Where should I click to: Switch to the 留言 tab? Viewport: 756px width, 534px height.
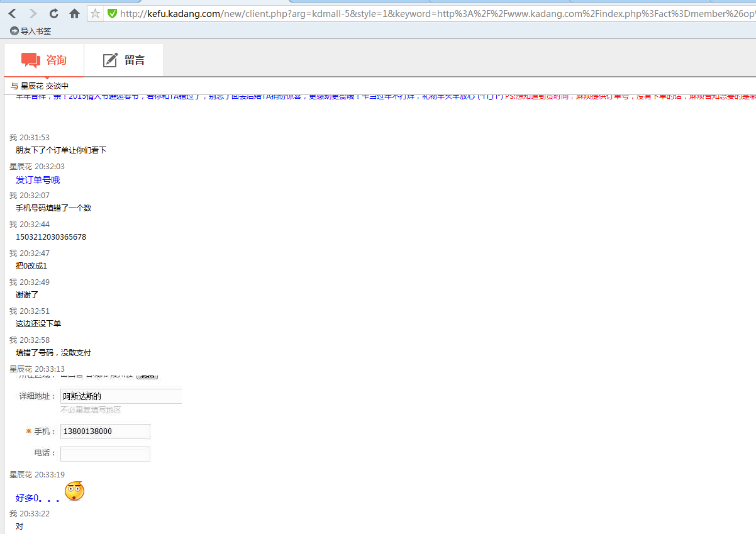coord(124,60)
